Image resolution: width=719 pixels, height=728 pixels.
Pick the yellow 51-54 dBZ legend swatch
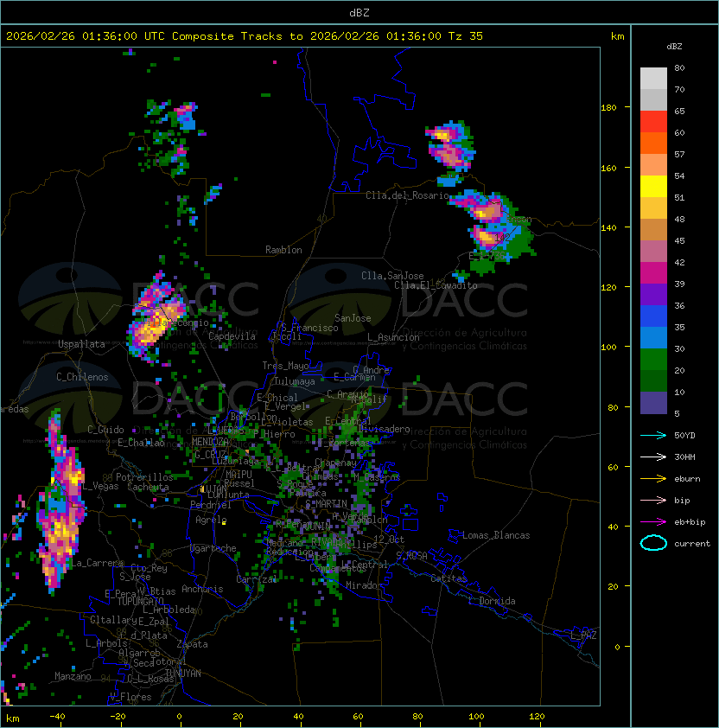[653, 187]
